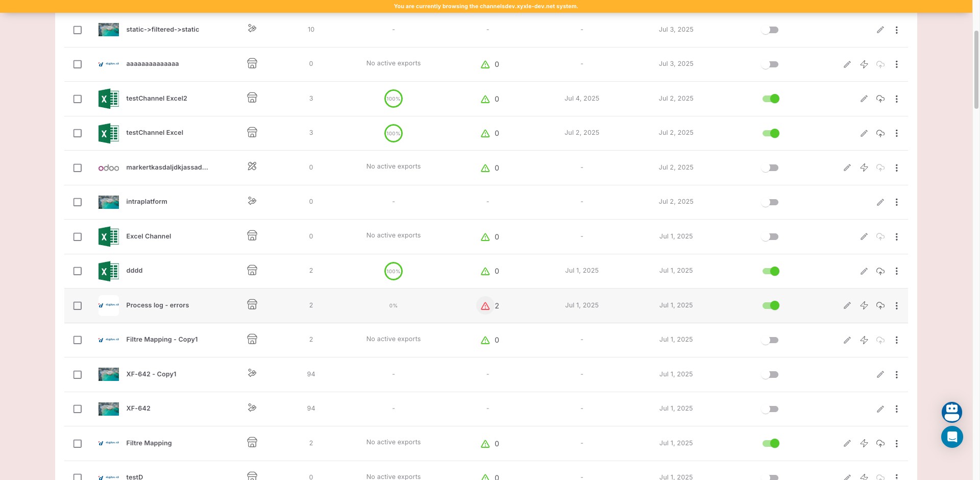Open the robot assistant icon
The width and height of the screenshot is (980, 480).
[x=952, y=412]
